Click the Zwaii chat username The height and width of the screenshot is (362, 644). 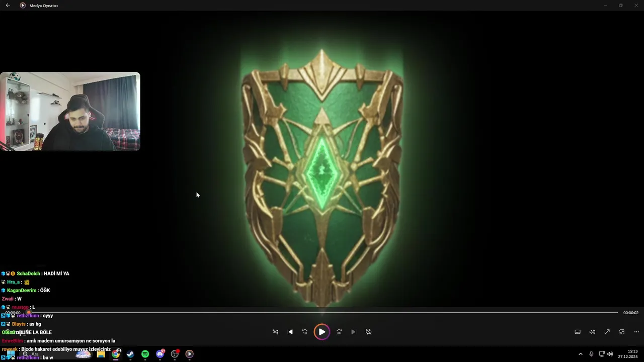(8, 299)
